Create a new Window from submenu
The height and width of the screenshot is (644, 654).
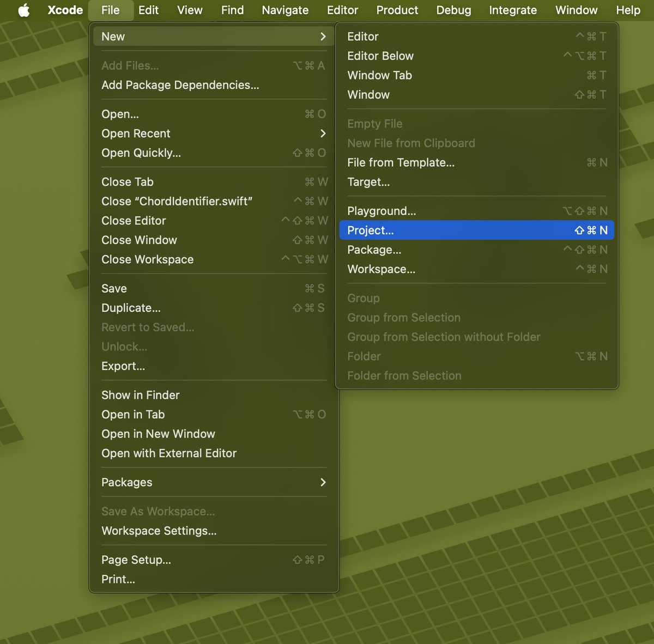tap(477, 95)
